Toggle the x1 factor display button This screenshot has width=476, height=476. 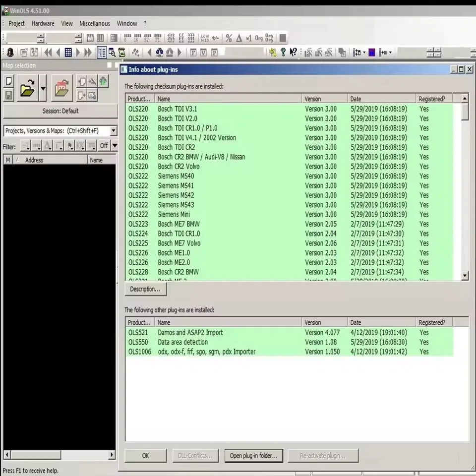click(x=248, y=38)
